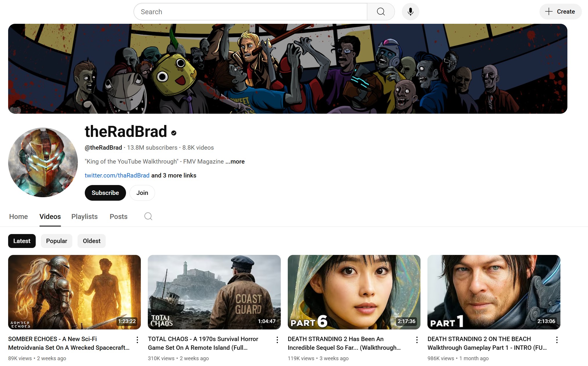Image resolution: width=588 pixels, height=366 pixels.
Task: Open three-dot menu for Death Stranding Part 6
Action: [417, 340]
